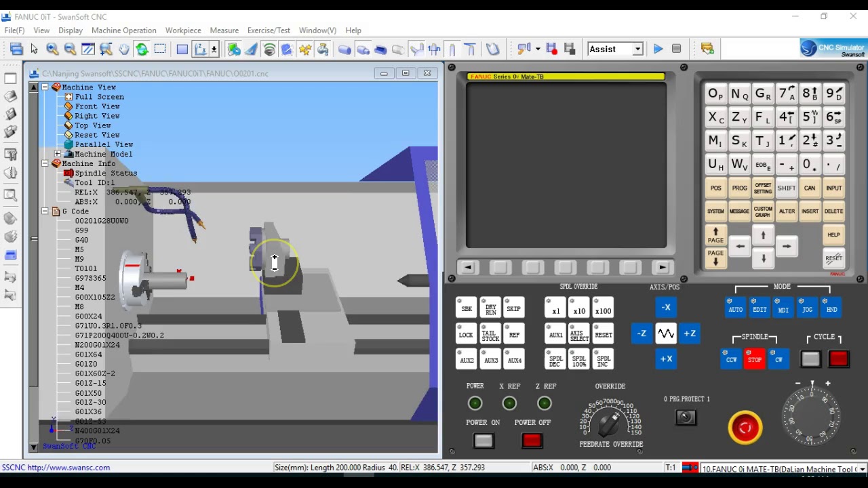Open the dropdown arrow beside axis view icon
868x488 pixels.
pyautogui.click(x=214, y=49)
